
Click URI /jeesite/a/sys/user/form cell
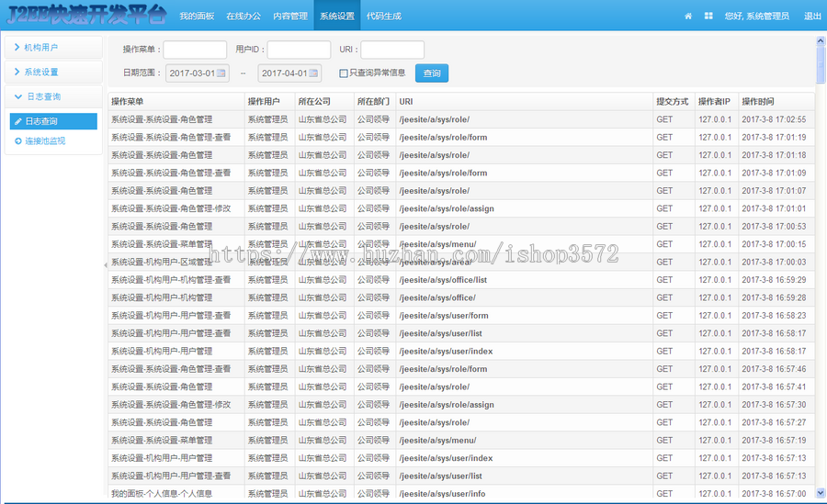point(444,316)
